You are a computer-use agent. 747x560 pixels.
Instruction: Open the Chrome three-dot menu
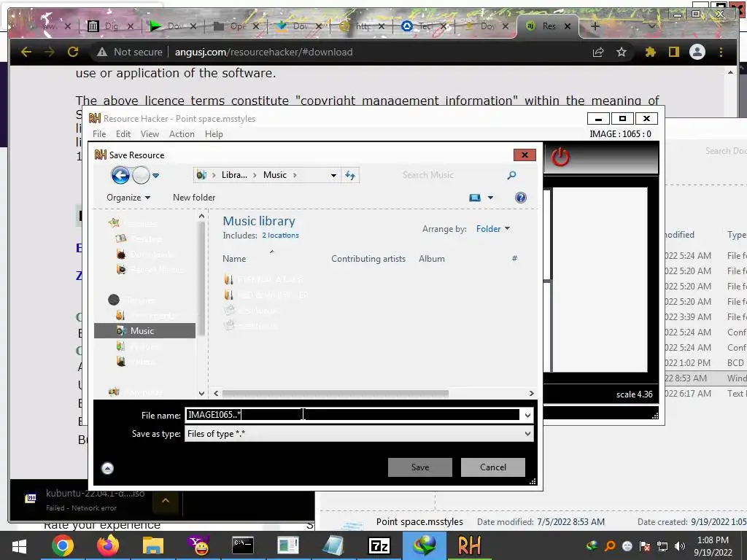721,52
